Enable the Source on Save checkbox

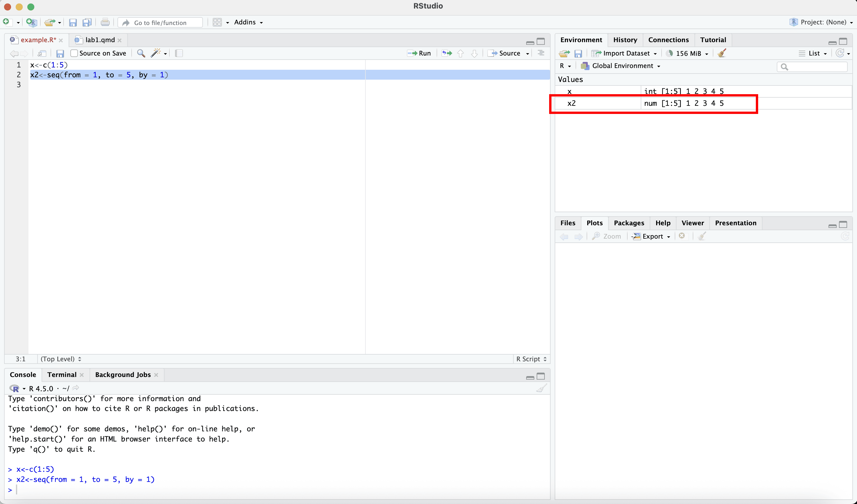point(74,53)
